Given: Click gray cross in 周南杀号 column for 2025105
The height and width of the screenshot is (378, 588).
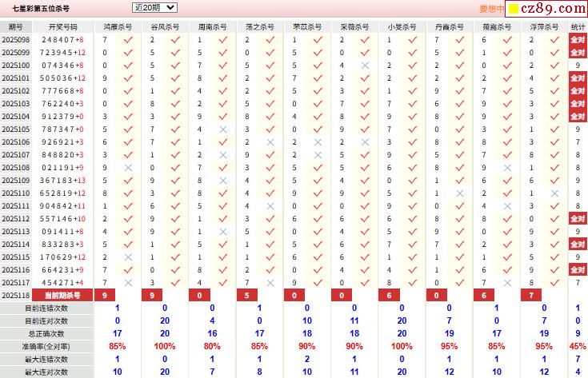Looking at the screenshot, I should tap(223, 129).
